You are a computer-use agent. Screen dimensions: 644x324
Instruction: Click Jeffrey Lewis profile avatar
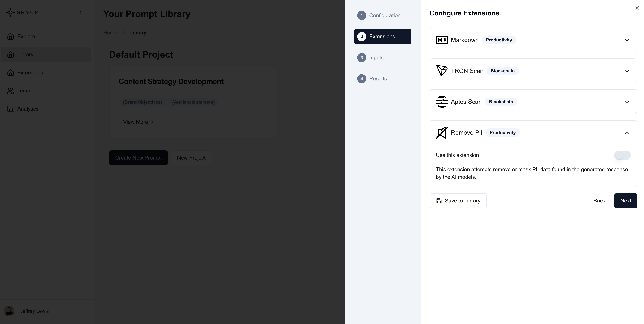click(x=9, y=311)
